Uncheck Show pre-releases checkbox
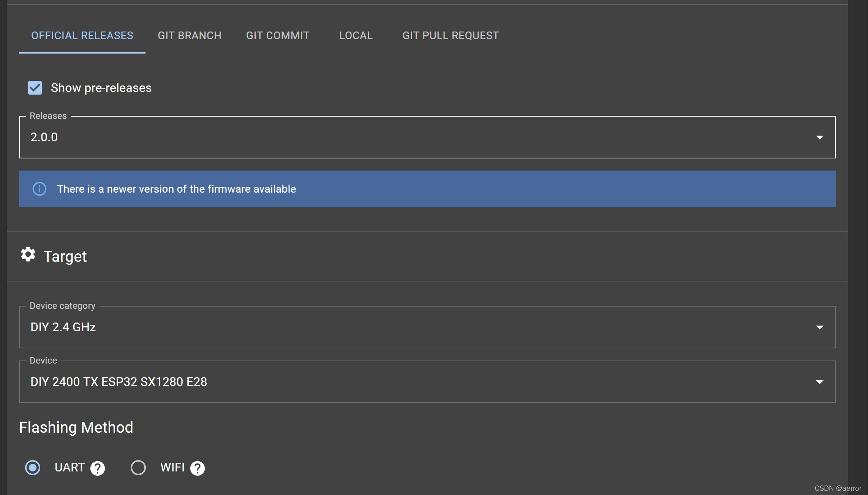The image size is (868, 495). point(35,88)
